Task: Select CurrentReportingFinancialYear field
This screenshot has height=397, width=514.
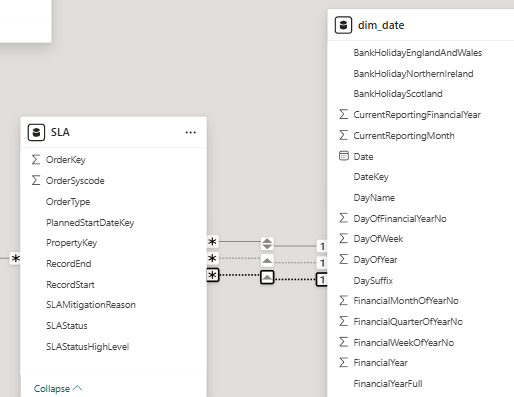Action: coord(417,115)
